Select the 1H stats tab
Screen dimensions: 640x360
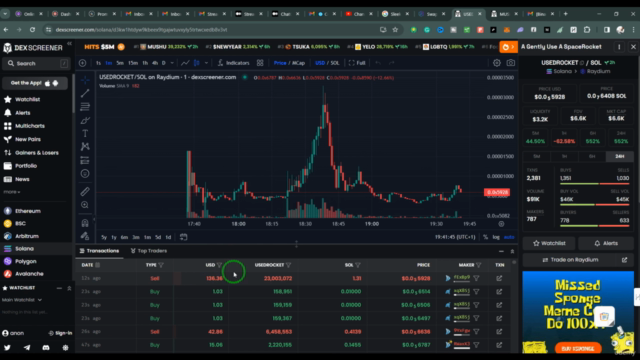tap(564, 156)
